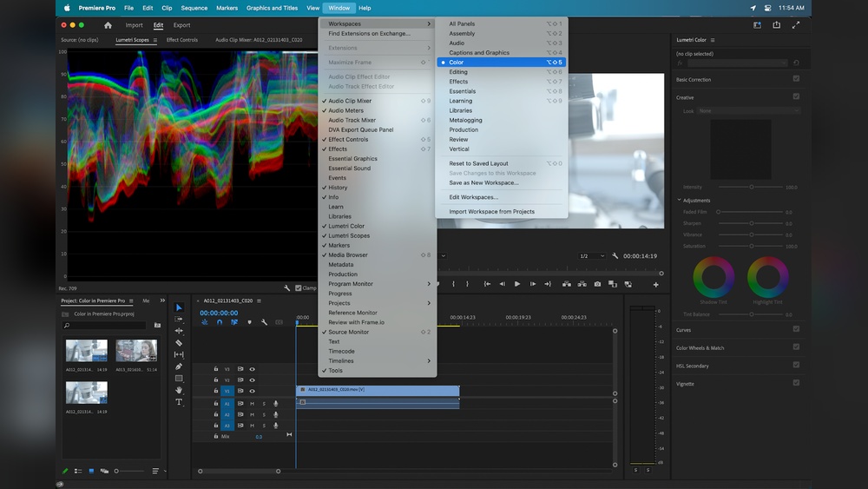Switch Project panel to icon view
868x489 pixels.
tap(91, 472)
